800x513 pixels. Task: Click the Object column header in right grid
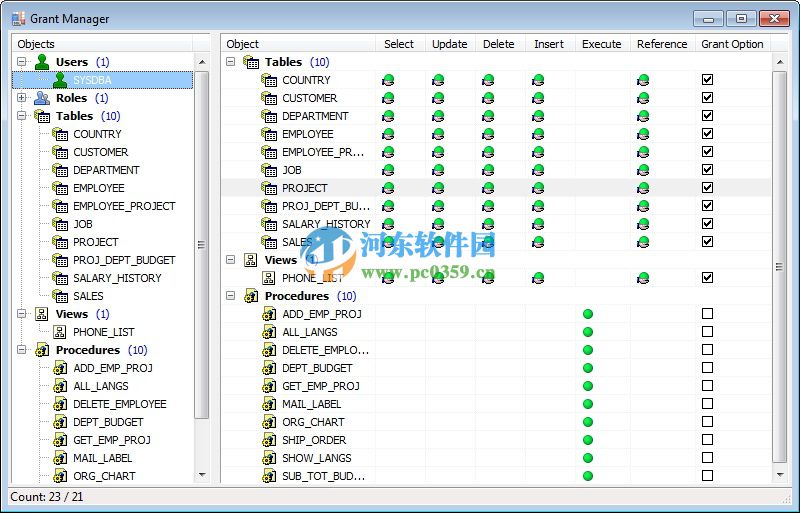(x=298, y=44)
